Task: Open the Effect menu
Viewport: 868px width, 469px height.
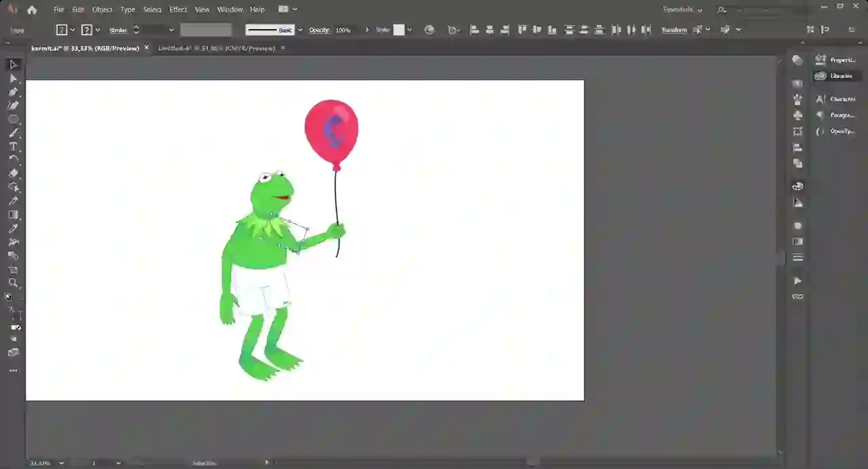Action: [178, 10]
